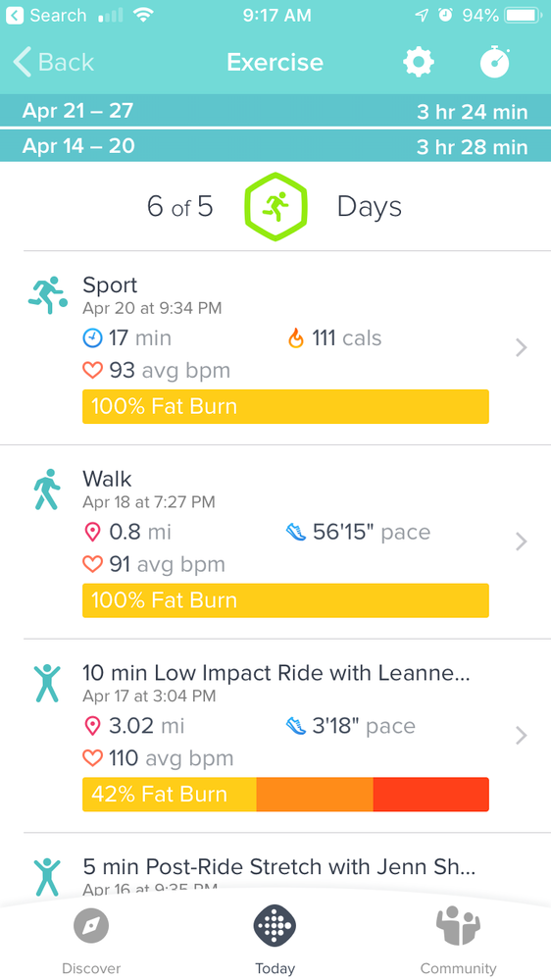Image resolution: width=551 pixels, height=980 pixels.
Task: Go Back to the previous screen
Action: pyautogui.click(x=54, y=63)
